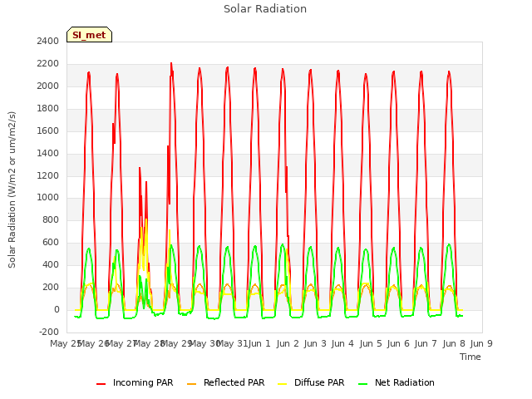The height and width of the screenshot is (399, 532).
Task: Click the 1400 y-axis tick label
Action: coord(48,153)
